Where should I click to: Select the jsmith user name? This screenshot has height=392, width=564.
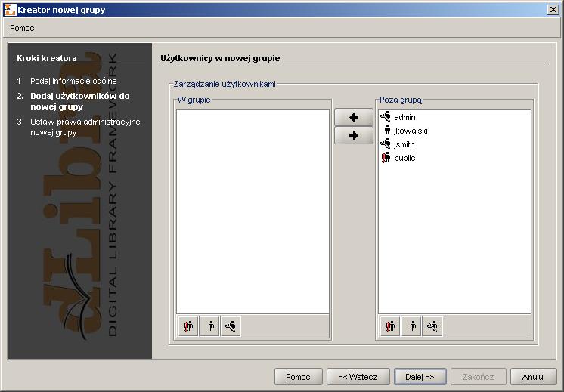click(404, 144)
